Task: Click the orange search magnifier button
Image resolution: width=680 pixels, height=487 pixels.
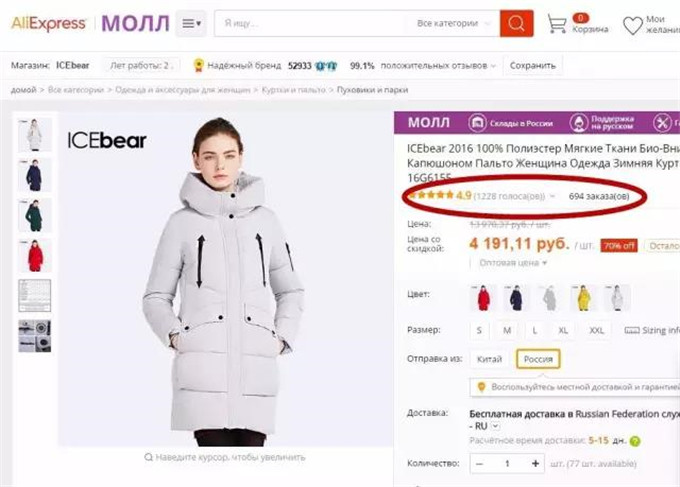Action: (517, 23)
